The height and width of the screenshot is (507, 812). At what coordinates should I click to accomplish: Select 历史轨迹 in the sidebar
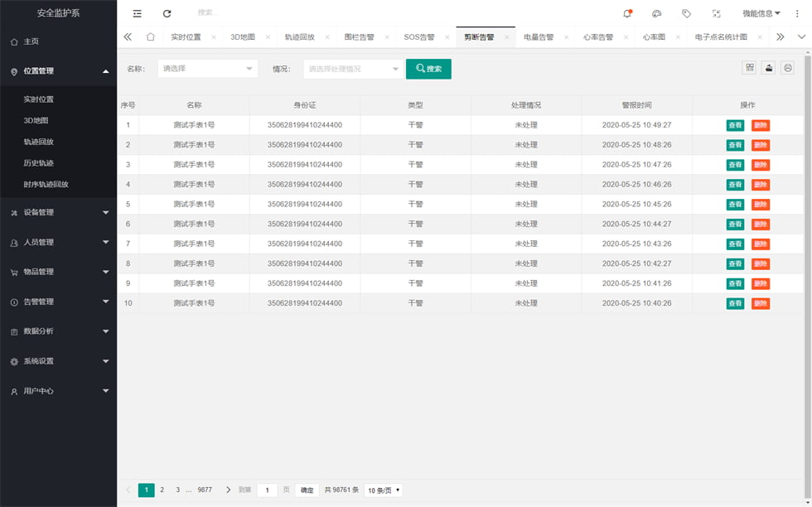pos(39,163)
